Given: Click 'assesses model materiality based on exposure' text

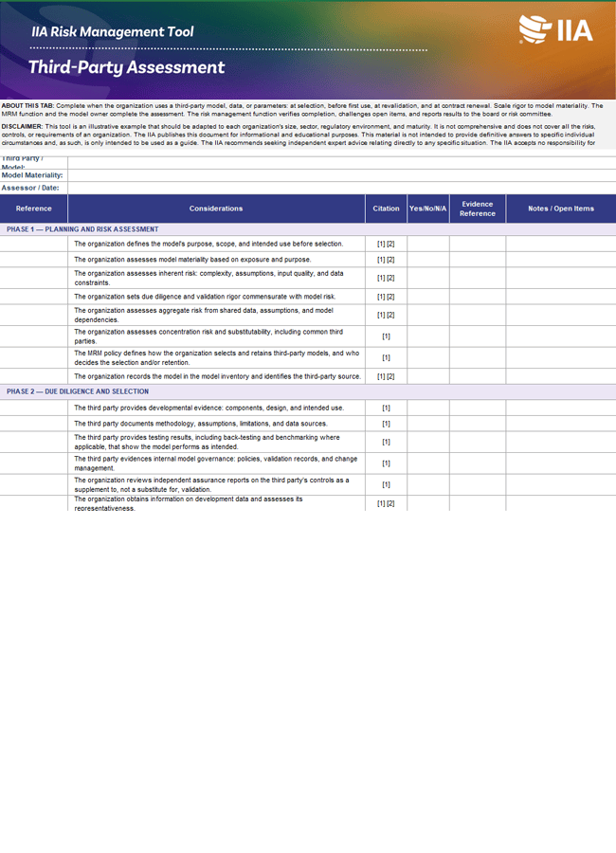Looking at the screenshot, I should coord(192,260).
